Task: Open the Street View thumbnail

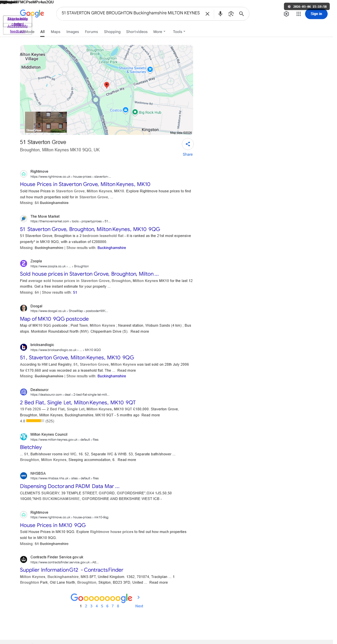Action: pyautogui.click(x=46, y=122)
